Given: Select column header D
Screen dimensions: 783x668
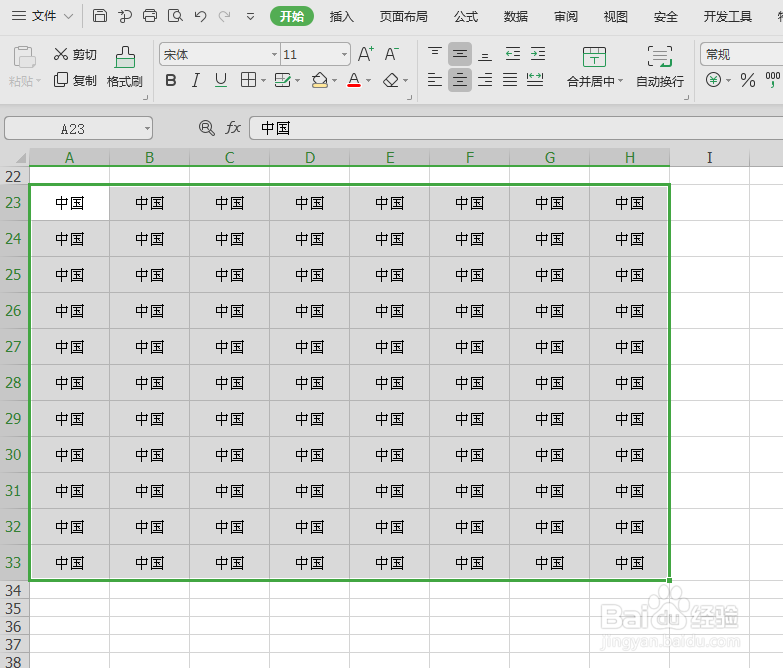Looking at the screenshot, I should pos(310,157).
